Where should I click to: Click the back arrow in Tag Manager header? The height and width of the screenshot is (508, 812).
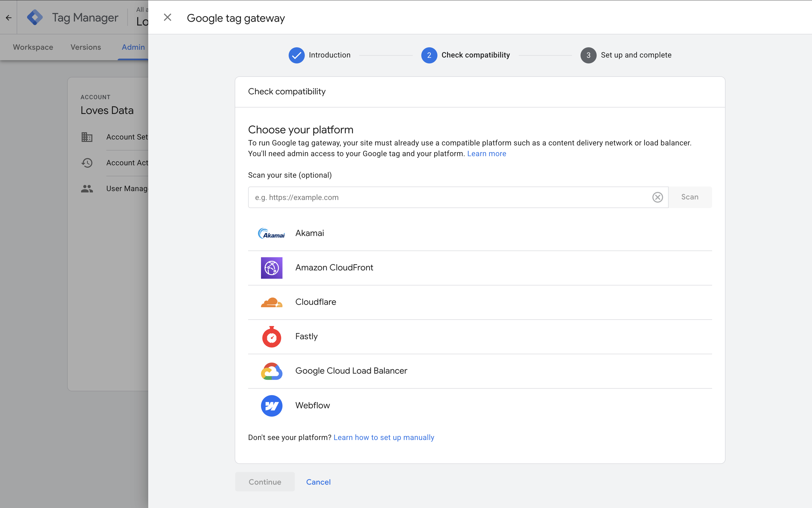(x=9, y=17)
